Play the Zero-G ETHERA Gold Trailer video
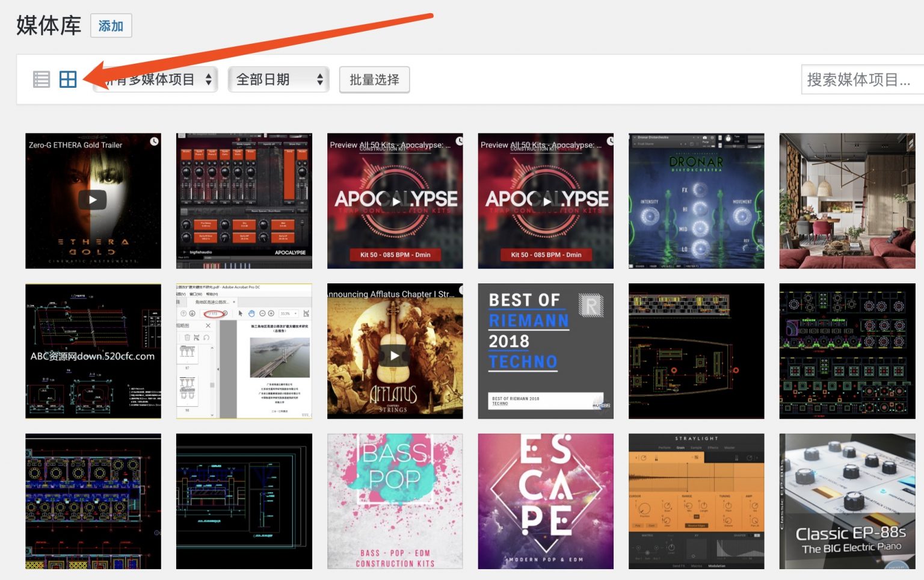 (x=93, y=200)
